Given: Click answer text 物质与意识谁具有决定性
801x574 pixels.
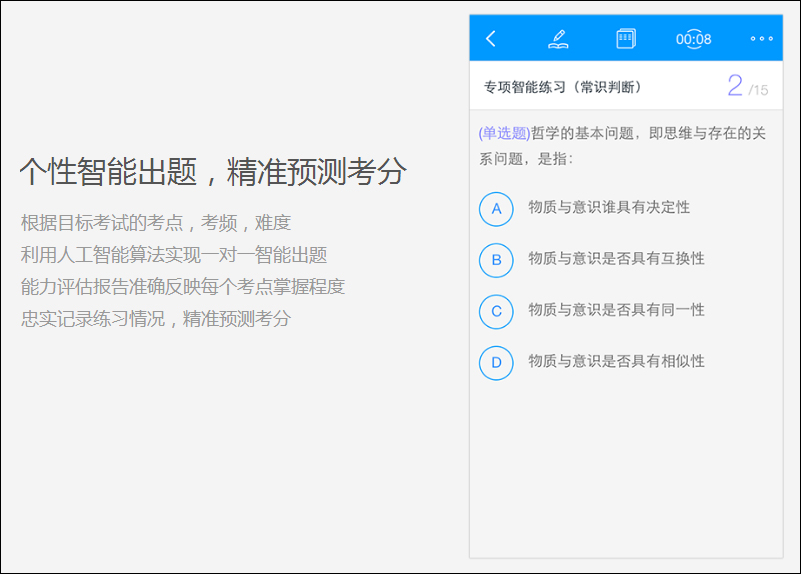Looking at the screenshot, I should 609,207.
